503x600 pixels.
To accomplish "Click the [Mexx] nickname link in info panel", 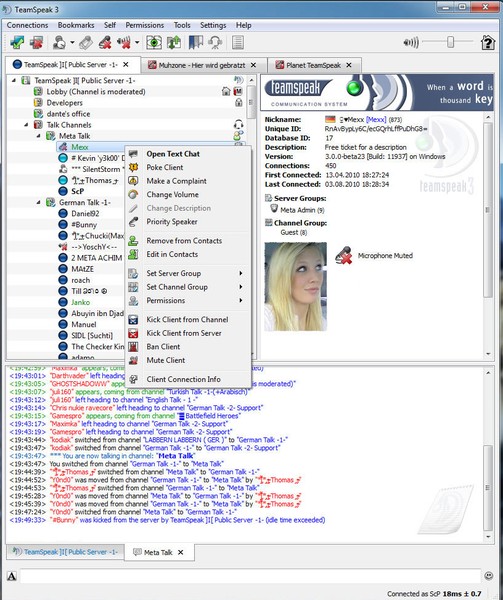I will pos(376,119).
